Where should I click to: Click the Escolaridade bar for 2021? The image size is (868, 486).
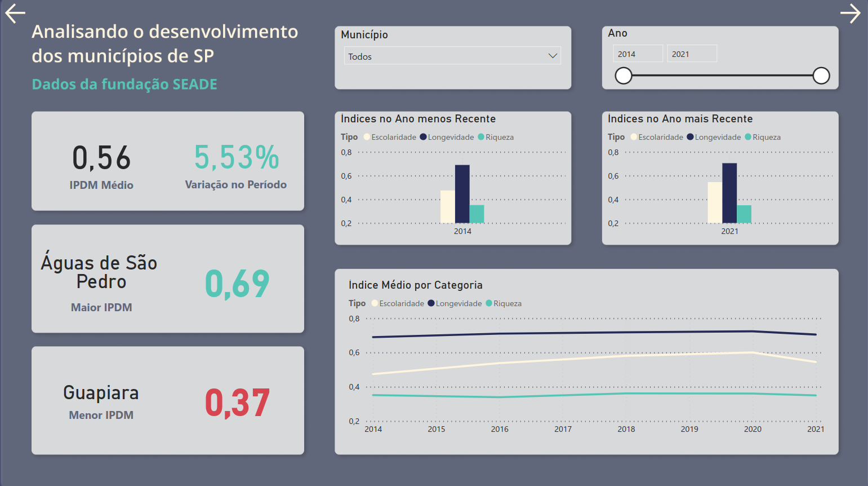(715, 203)
